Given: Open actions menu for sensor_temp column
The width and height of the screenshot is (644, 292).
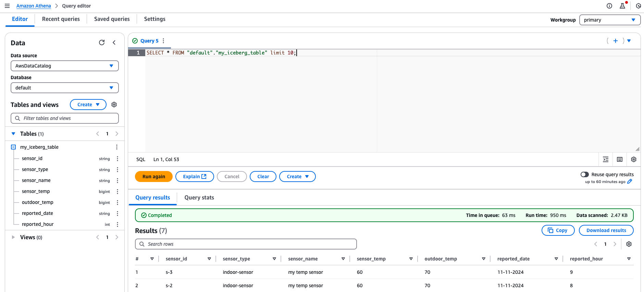Looking at the screenshot, I should [x=117, y=192].
